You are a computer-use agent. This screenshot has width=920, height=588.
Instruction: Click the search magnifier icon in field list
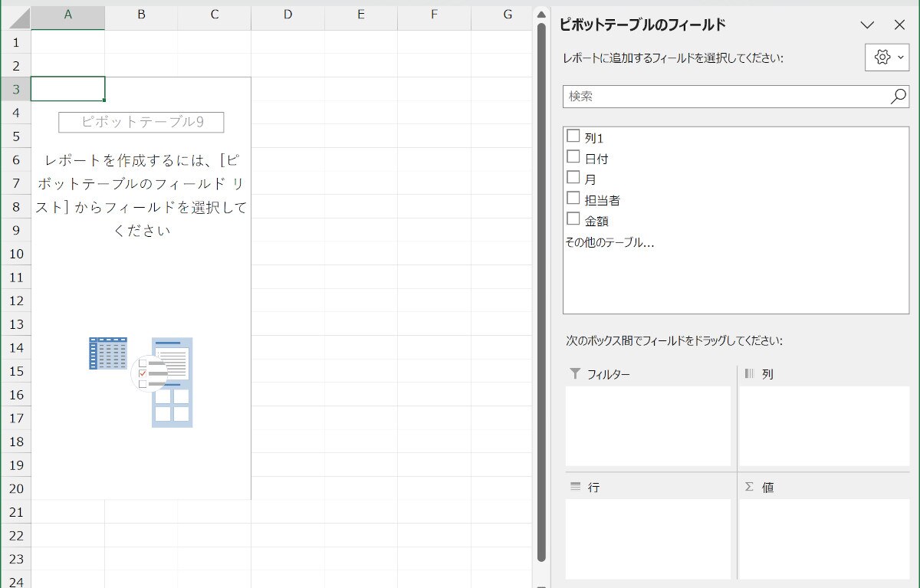pos(898,97)
